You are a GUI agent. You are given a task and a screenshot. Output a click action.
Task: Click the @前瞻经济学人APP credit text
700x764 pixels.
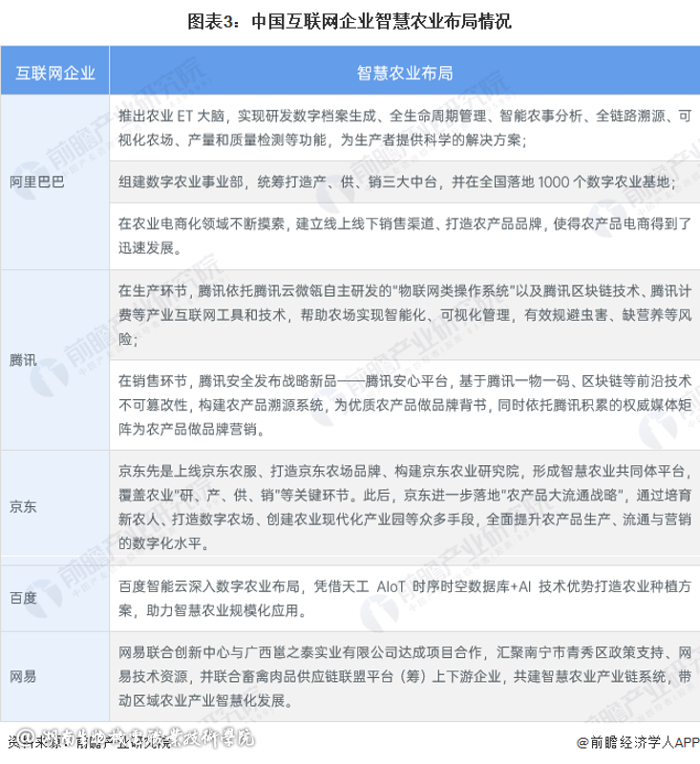pos(638,742)
